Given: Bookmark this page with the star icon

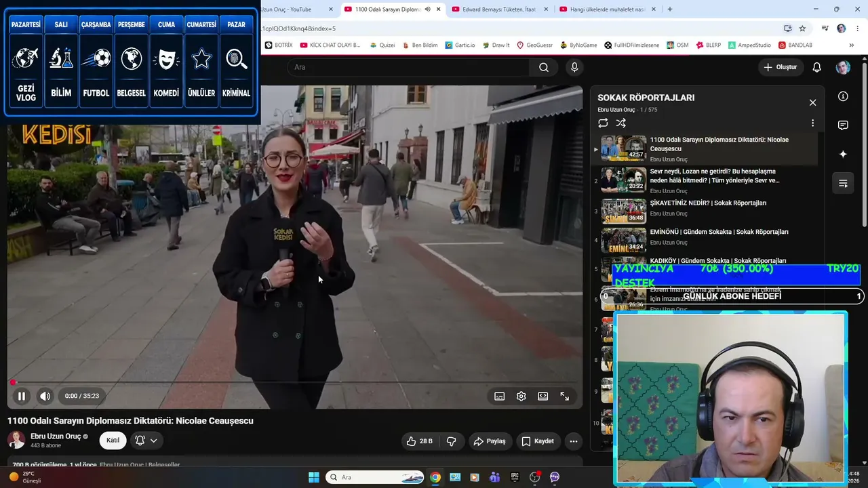Looking at the screenshot, I should point(802,28).
